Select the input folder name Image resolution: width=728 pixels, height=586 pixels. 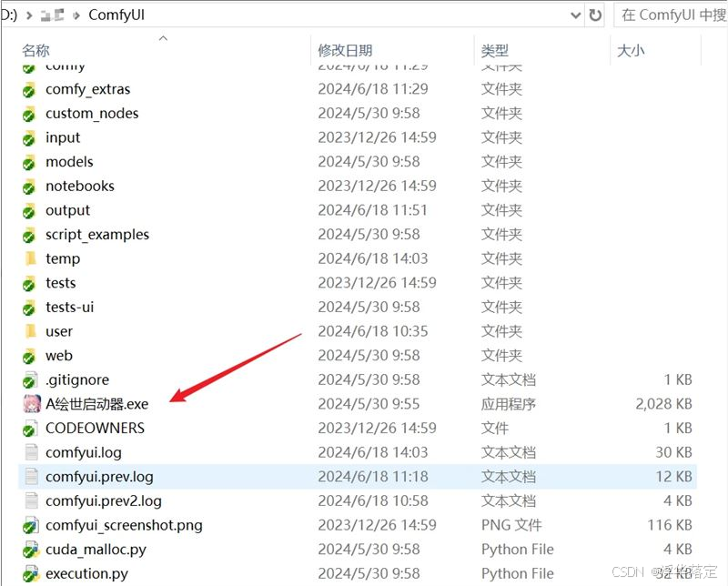pos(63,138)
